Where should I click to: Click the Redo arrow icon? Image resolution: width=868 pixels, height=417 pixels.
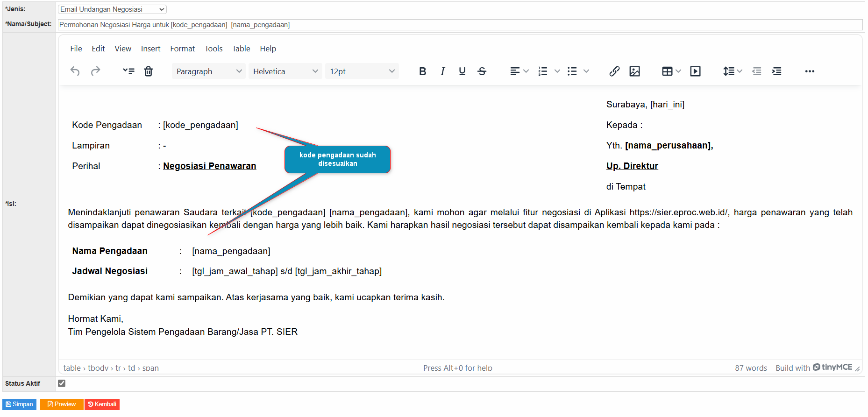tap(95, 71)
